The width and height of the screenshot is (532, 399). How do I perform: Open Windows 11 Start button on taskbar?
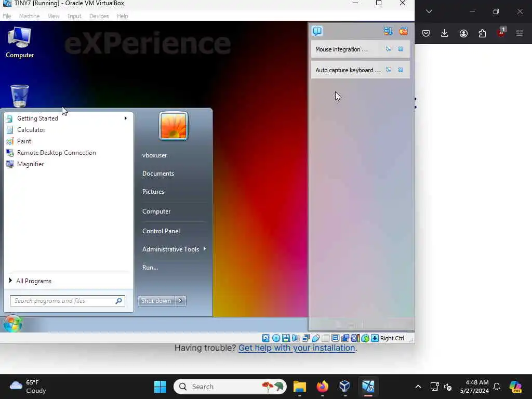[160, 387]
